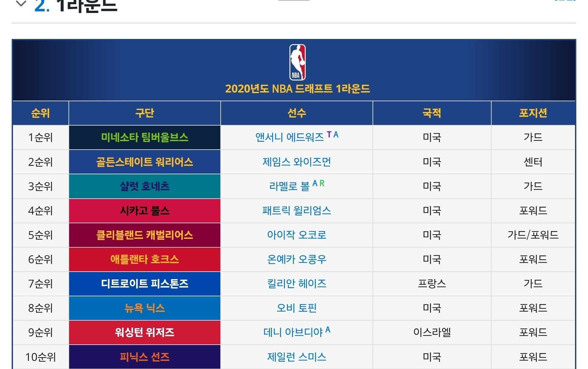Click 가드 position in 앤서니 에드워즈 row
Viewport: 588px width, 369px height.
click(x=533, y=137)
